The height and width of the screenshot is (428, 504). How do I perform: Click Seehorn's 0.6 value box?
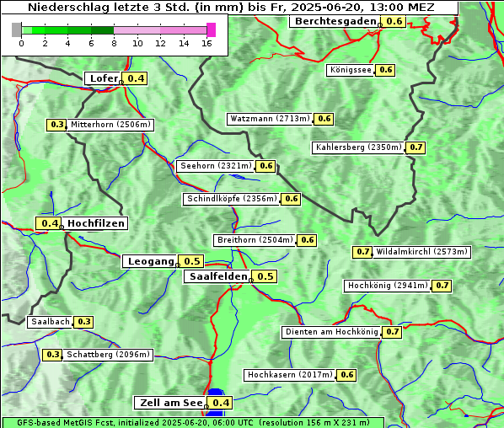click(265, 166)
